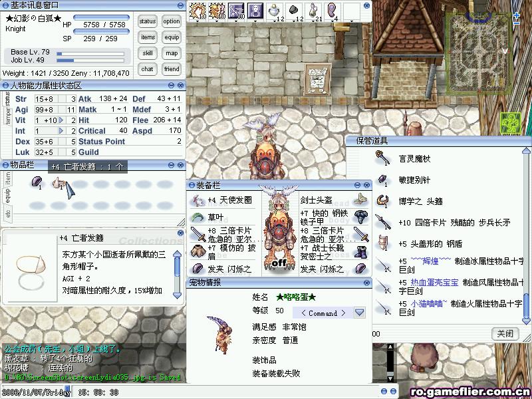Toggle the off switch under the equipment character preview

279,262
